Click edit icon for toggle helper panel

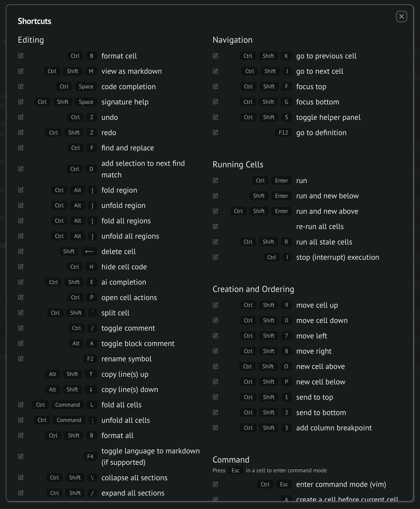pyautogui.click(x=216, y=117)
